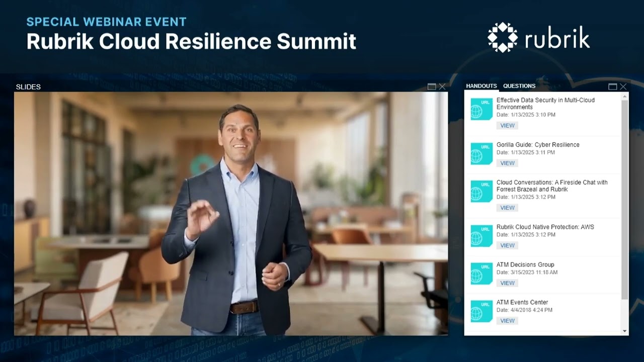Maximize the Handouts panel
The height and width of the screenshot is (362, 644).
point(612,86)
